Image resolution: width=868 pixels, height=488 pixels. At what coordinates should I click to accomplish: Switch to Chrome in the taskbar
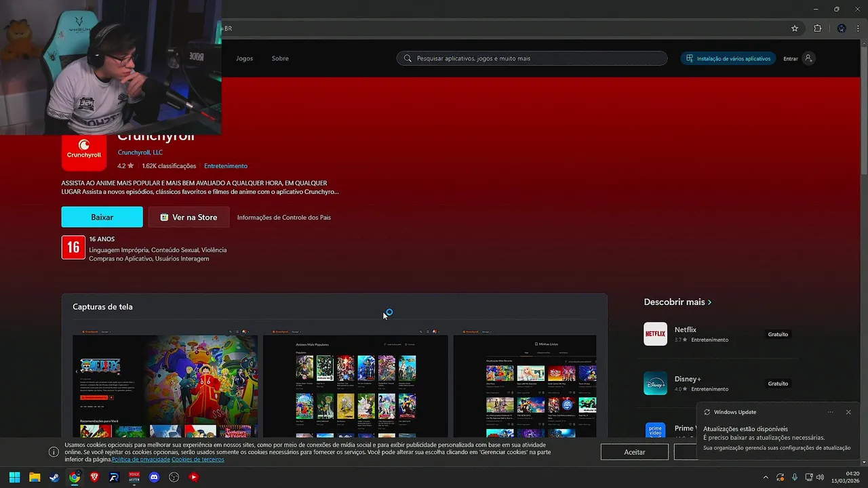[74, 477]
